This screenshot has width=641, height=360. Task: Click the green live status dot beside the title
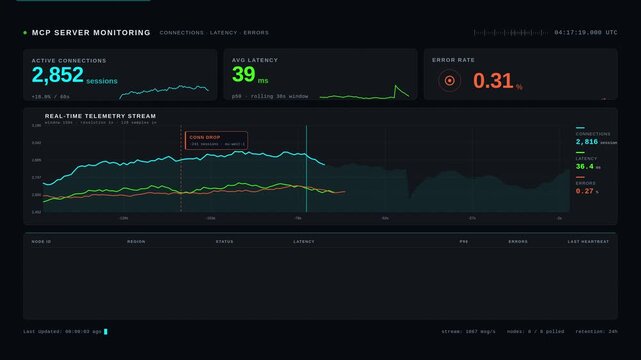[25, 33]
